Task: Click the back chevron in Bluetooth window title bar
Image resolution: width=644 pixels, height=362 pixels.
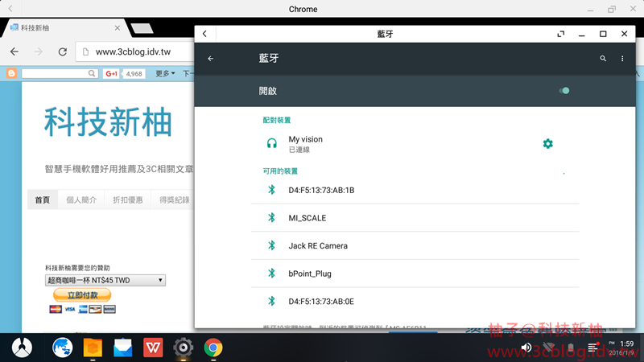Action: (x=204, y=34)
